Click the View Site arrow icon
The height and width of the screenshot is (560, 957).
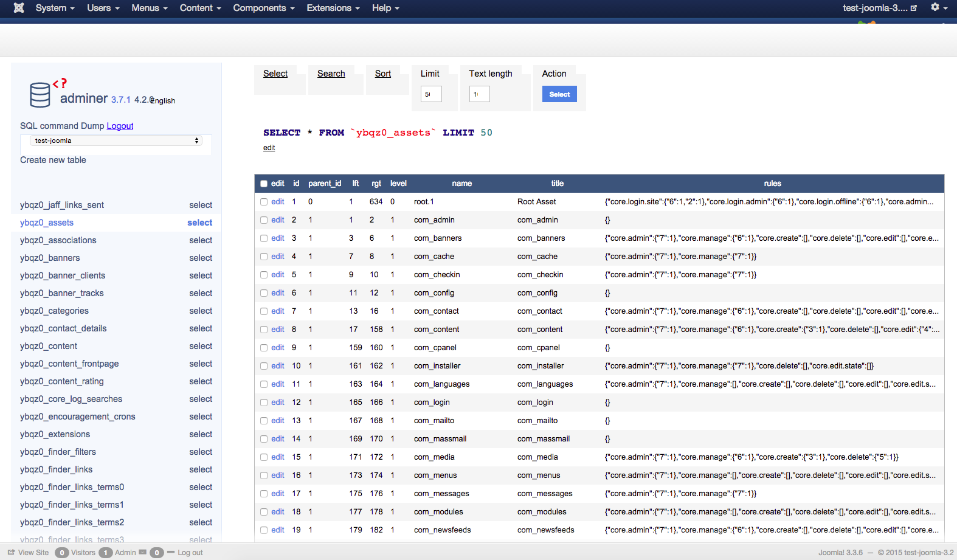[x=11, y=552]
